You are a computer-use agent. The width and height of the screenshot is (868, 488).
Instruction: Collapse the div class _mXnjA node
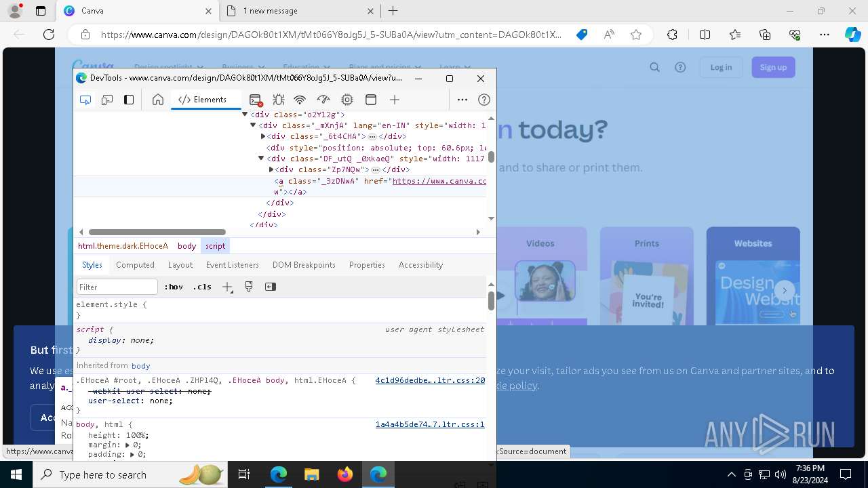click(x=253, y=125)
